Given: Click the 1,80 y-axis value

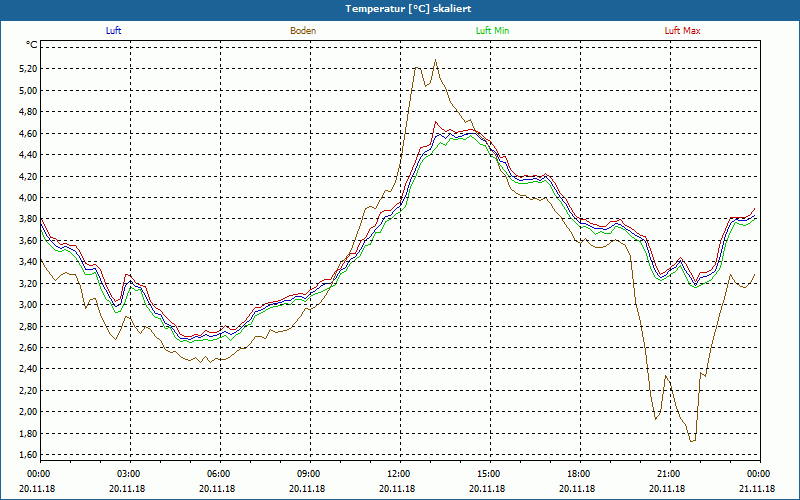Looking at the screenshot, I should pos(29,433).
